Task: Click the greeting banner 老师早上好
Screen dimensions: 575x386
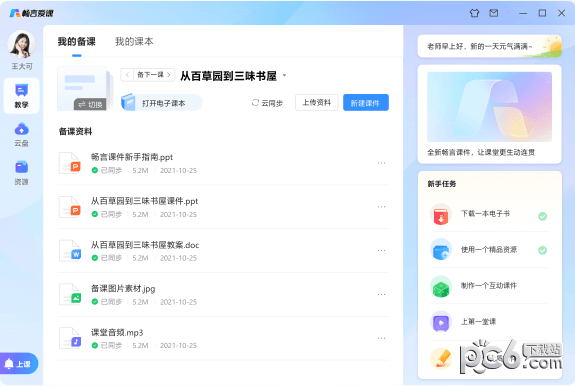Action: (489, 46)
